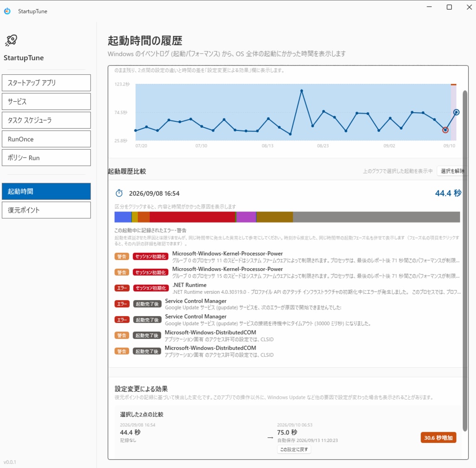Select the blue boot phase segment
Viewport: 476px width, 468px height.
123,217
